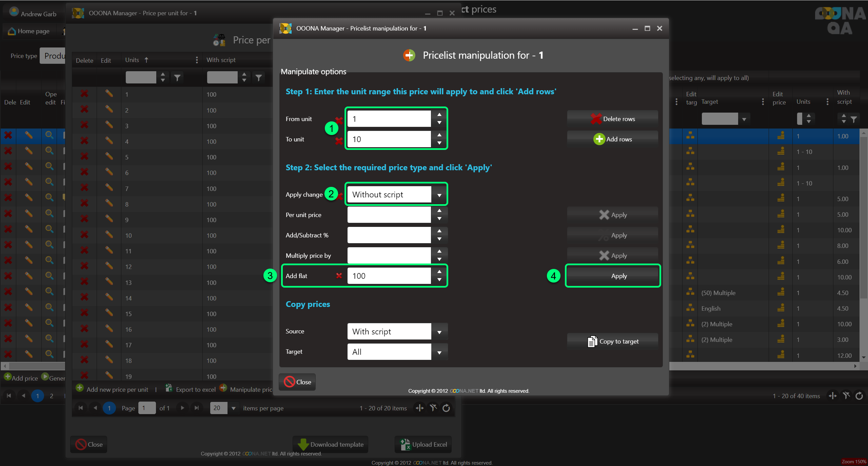Sort by the Units column header
This screenshot has width=868, height=466.
(132, 60)
